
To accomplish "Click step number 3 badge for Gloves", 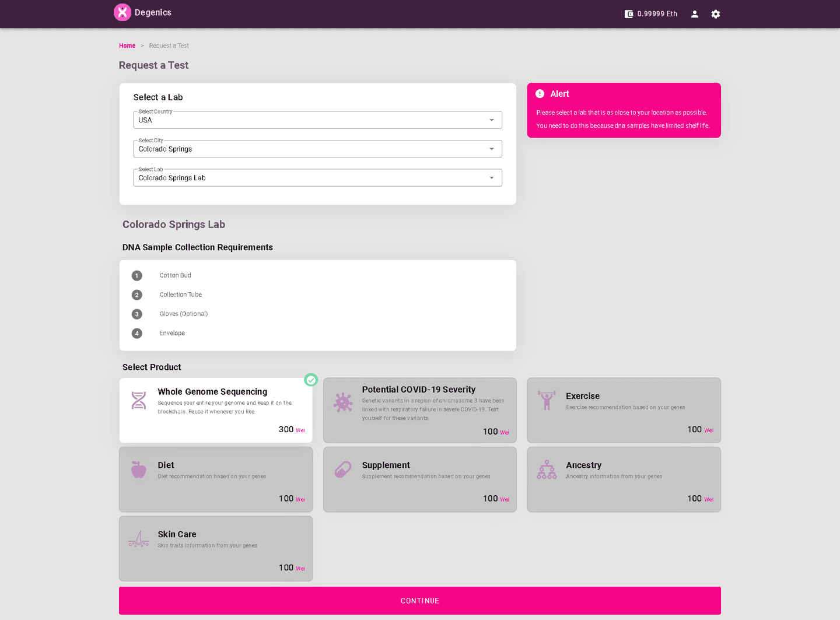I will [137, 314].
